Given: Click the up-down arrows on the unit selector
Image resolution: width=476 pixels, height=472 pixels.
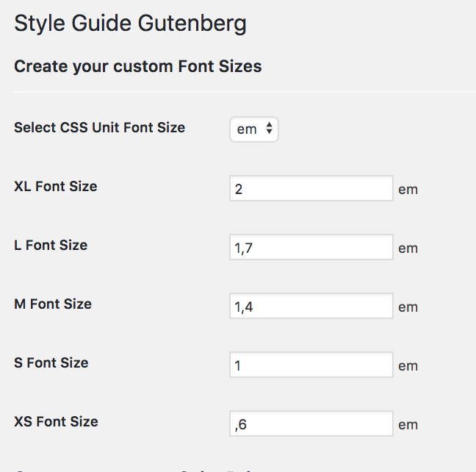Looking at the screenshot, I should [269, 128].
